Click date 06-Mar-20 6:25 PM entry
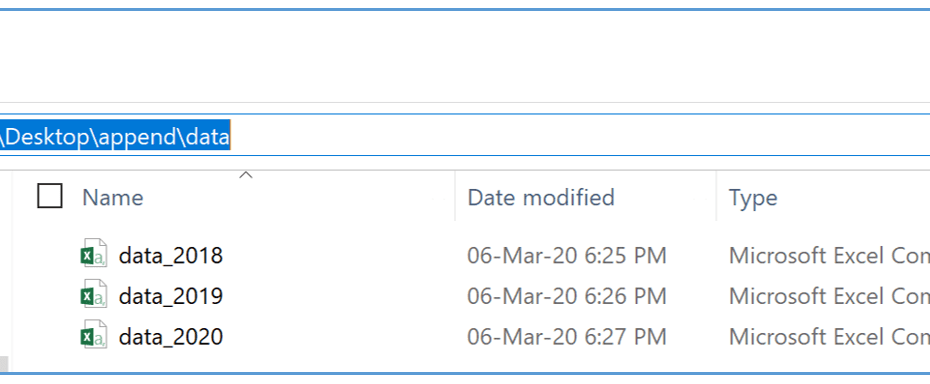 click(x=566, y=256)
